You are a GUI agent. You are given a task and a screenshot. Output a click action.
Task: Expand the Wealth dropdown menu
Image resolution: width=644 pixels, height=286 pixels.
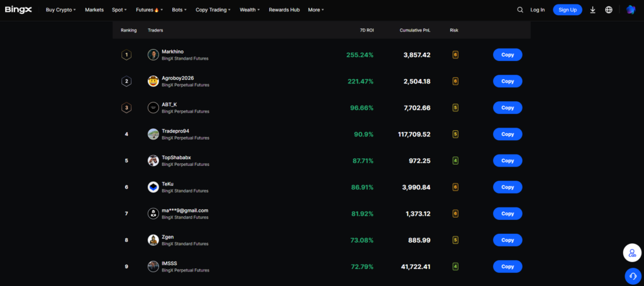[x=250, y=10]
